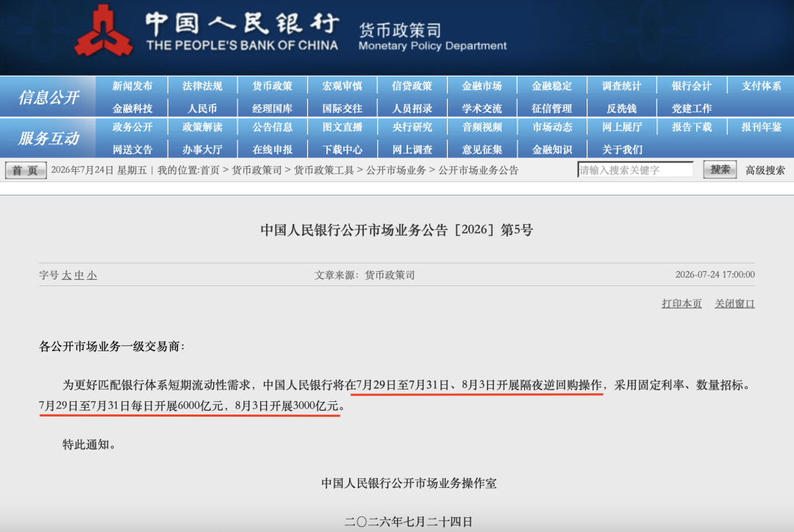
Task: Go to 货币政策工具 breadcrumb link
Action: click(x=324, y=170)
